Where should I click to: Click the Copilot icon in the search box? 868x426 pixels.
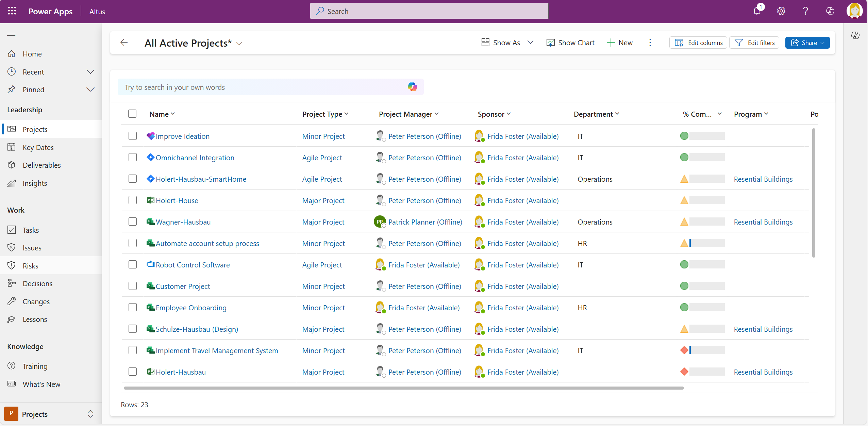[413, 87]
